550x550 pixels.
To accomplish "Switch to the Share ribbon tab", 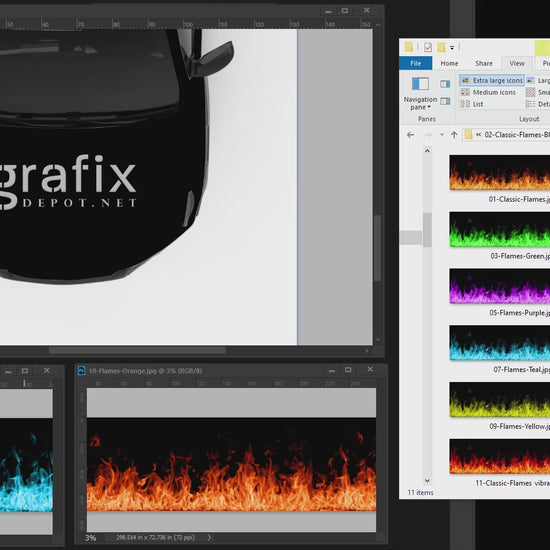I will pyautogui.click(x=484, y=63).
